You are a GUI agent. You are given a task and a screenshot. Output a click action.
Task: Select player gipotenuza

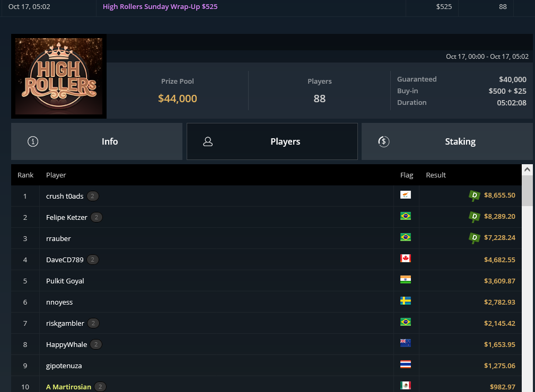pos(64,366)
